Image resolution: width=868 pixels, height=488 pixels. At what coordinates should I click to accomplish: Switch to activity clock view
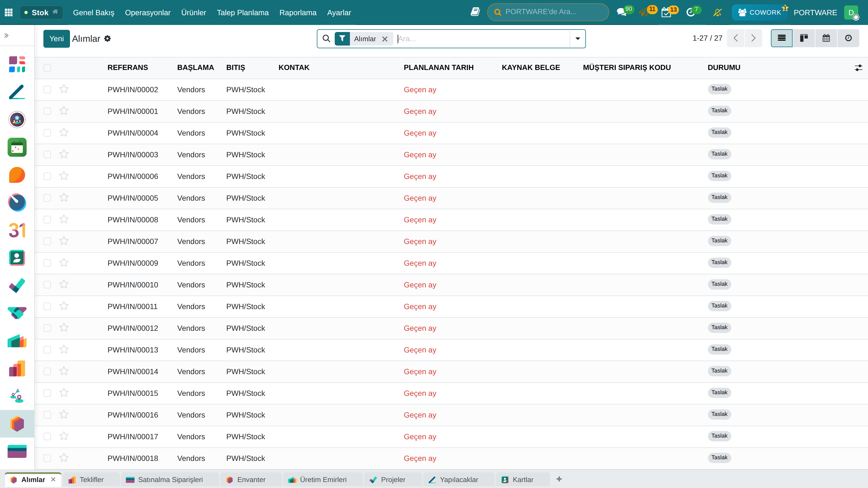point(848,38)
